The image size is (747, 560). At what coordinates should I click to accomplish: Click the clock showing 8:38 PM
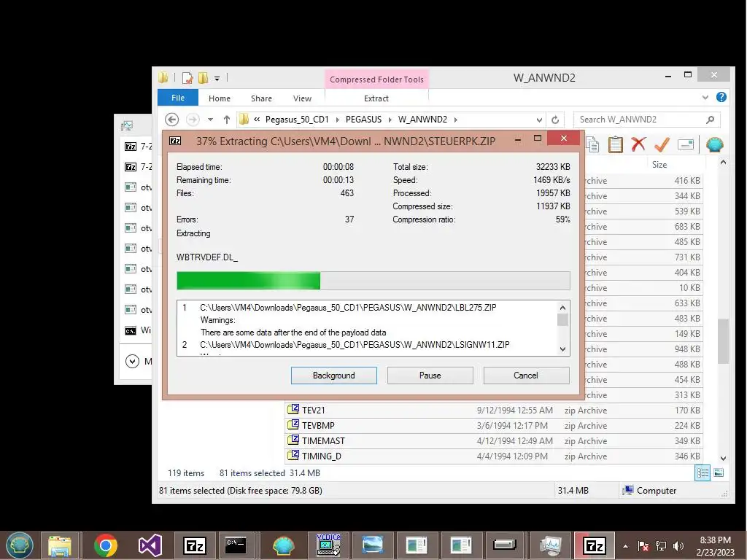click(715, 540)
